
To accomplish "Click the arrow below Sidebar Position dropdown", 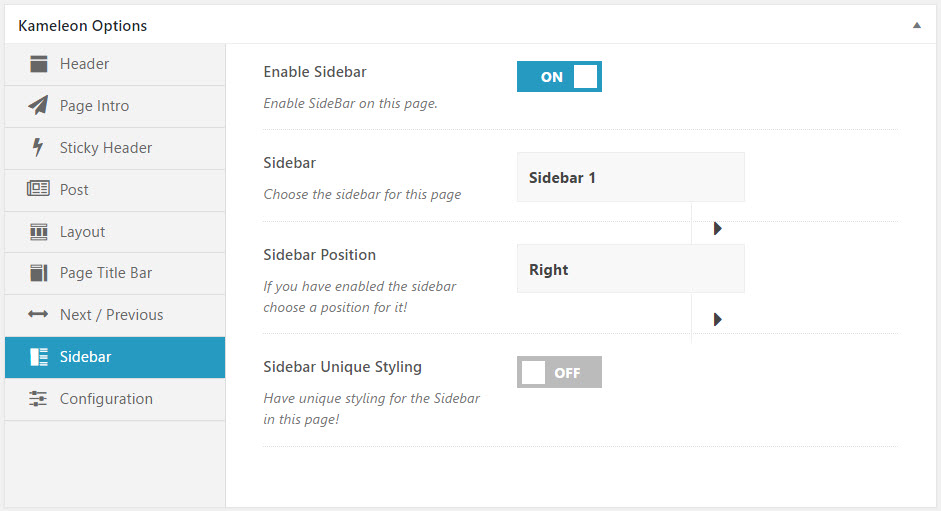I will click(718, 320).
